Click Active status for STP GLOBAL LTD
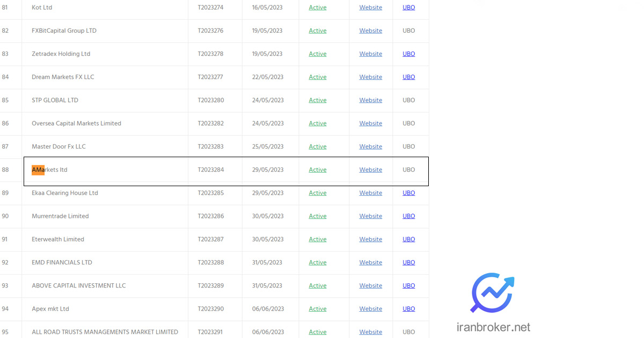This screenshot has height=338, width=644. (x=318, y=100)
